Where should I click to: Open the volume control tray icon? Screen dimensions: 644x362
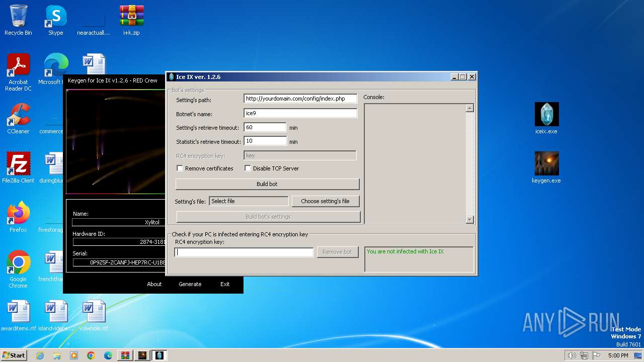pos(572,355)
